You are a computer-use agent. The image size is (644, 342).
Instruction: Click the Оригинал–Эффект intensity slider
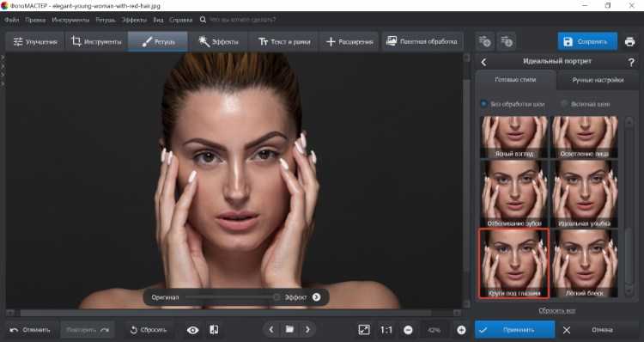[233, 297]
